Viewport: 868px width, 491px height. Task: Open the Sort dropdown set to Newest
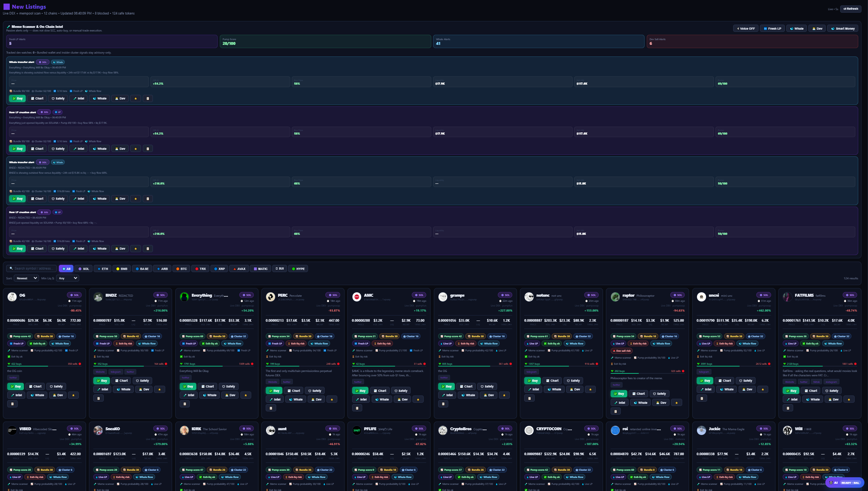pyautogui.click(x=26, y=278)
